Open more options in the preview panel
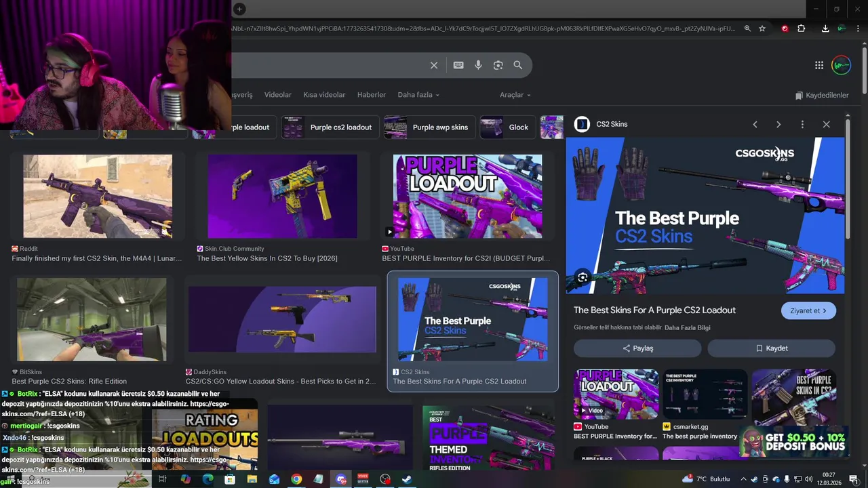This screenshot has height=488, width=868. click(x=802, y=124)
